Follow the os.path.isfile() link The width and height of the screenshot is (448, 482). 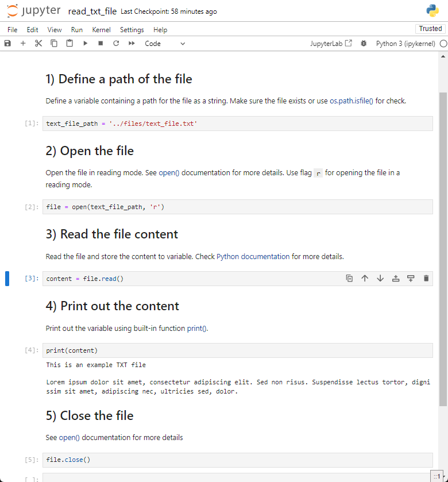[351, 101]
